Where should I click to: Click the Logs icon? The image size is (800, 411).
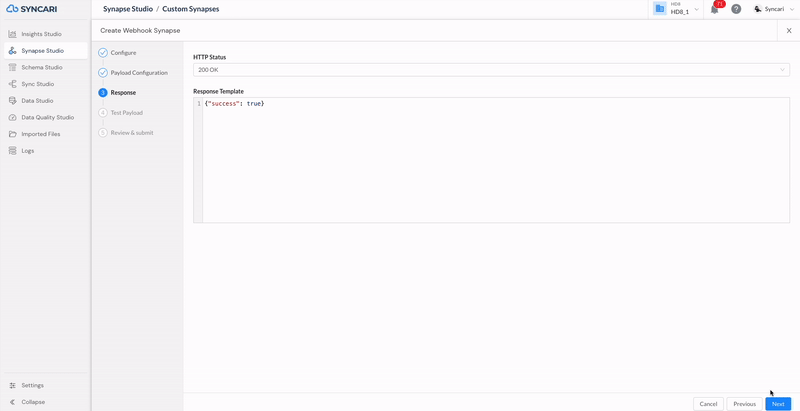tap(13, 151)
